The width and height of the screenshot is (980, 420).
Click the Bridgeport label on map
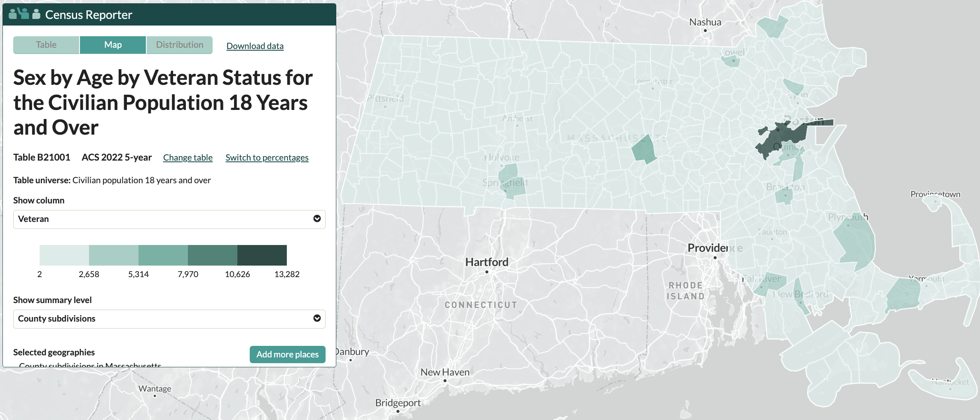398,403
